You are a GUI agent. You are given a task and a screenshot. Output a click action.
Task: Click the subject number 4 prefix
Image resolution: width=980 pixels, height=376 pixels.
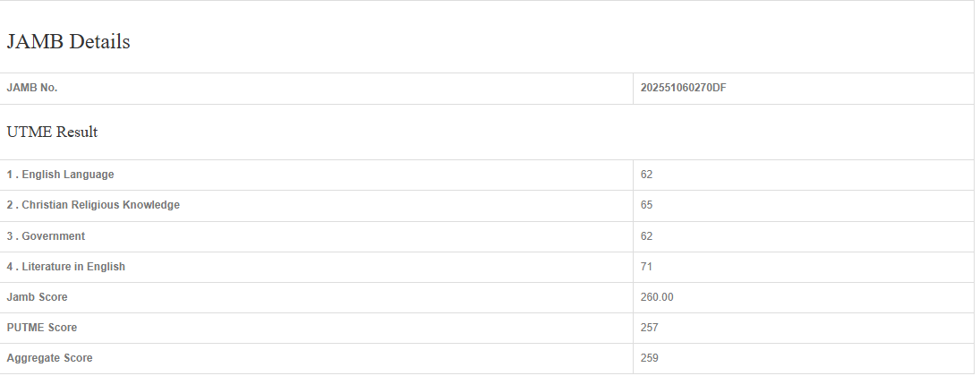pos(10,267)
